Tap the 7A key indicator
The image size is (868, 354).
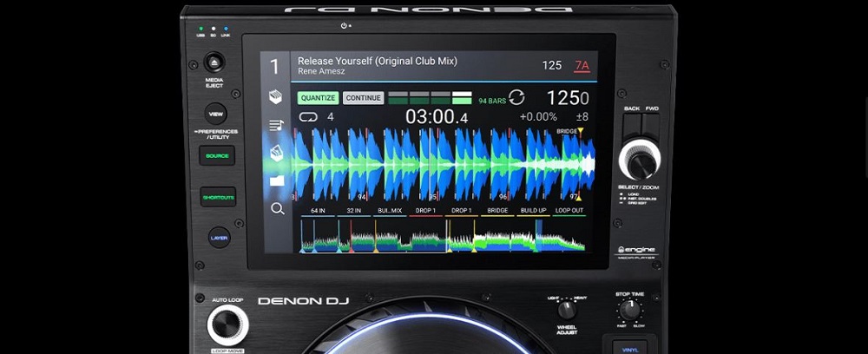(582, 66)
